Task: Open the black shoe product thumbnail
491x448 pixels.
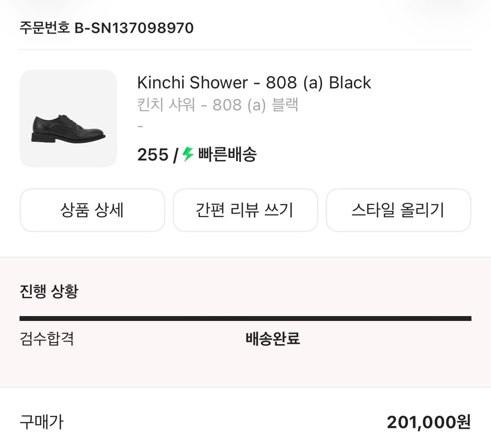Action: pos(69,119)
